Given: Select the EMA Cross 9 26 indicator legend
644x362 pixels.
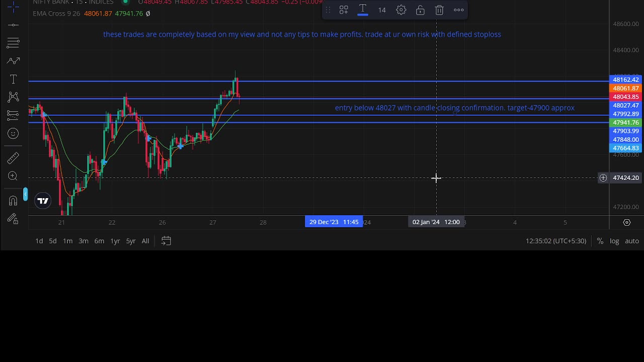Looking at the screenshot, I should [x=56, y=14].
